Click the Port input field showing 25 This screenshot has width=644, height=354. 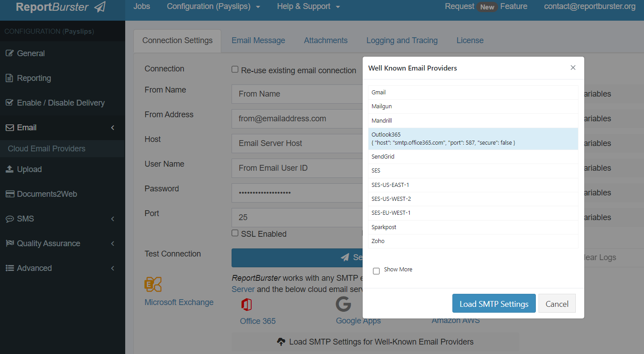coord(297,217)
